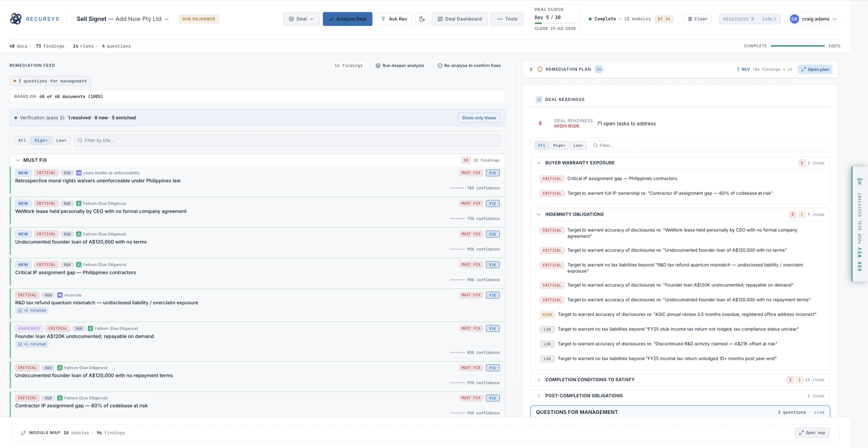Click view link in Questions for Management
The width and height of the screenshot is (868, 448).
819,412
